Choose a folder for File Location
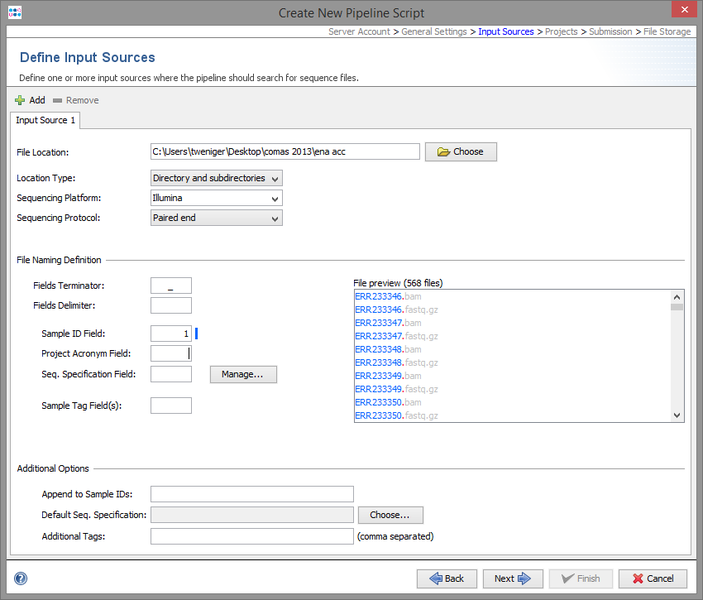Image resolution: width=703 pixels, height=600 pixels. coord(460,152)
